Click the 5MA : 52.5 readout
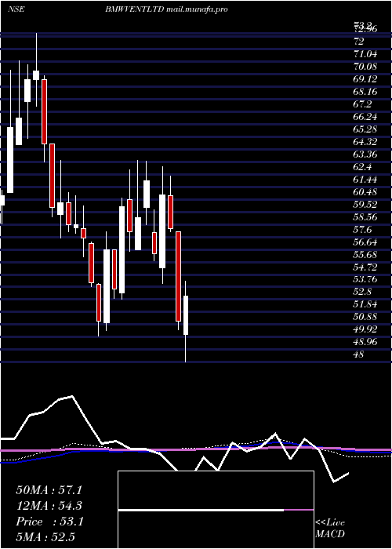The image size is (392, 549). (46, 537)
